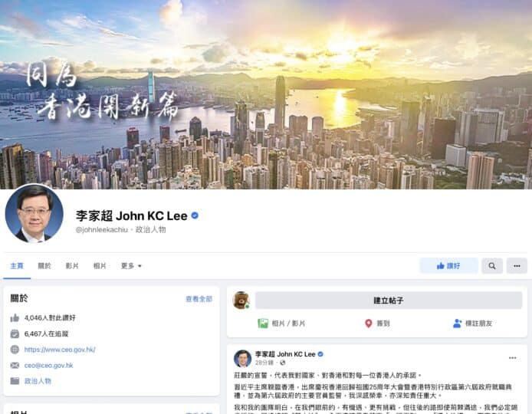Open the three-dots page options menu
The height and width of the screenshot is (414, 532).
tap(517, 266)
